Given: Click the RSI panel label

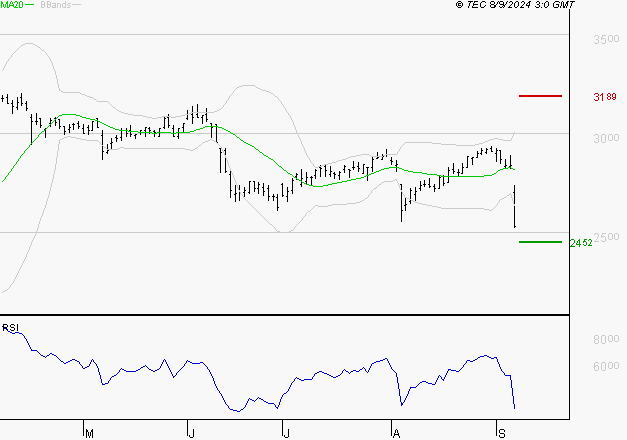Looking at the screenshot, I should coord(10,328).
